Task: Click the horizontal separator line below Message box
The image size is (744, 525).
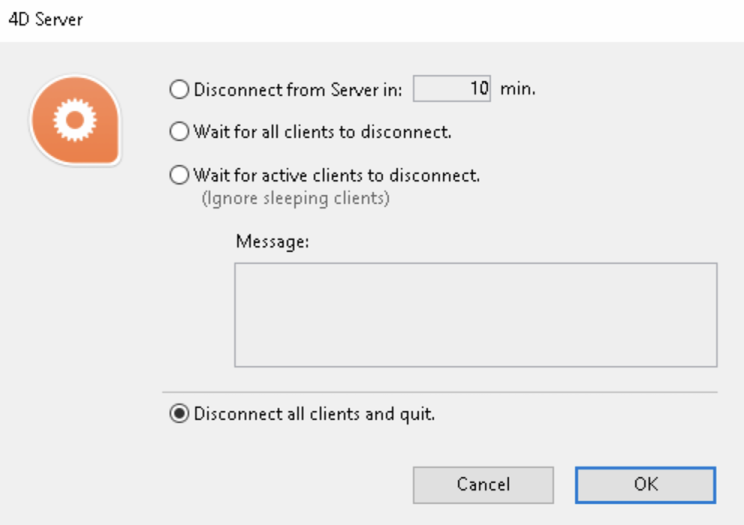Action: 440,392
